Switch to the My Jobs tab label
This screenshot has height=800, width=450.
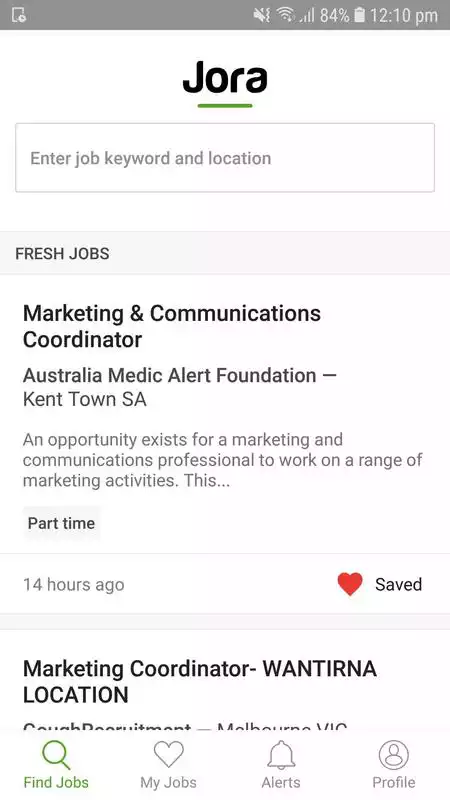(168, 782)
